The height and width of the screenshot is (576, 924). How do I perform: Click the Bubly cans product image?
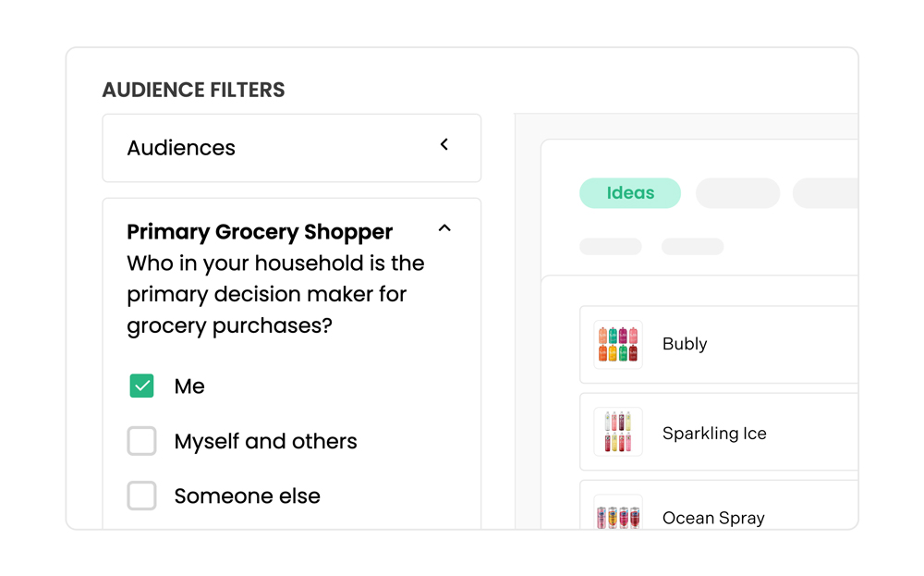[618, 344]
